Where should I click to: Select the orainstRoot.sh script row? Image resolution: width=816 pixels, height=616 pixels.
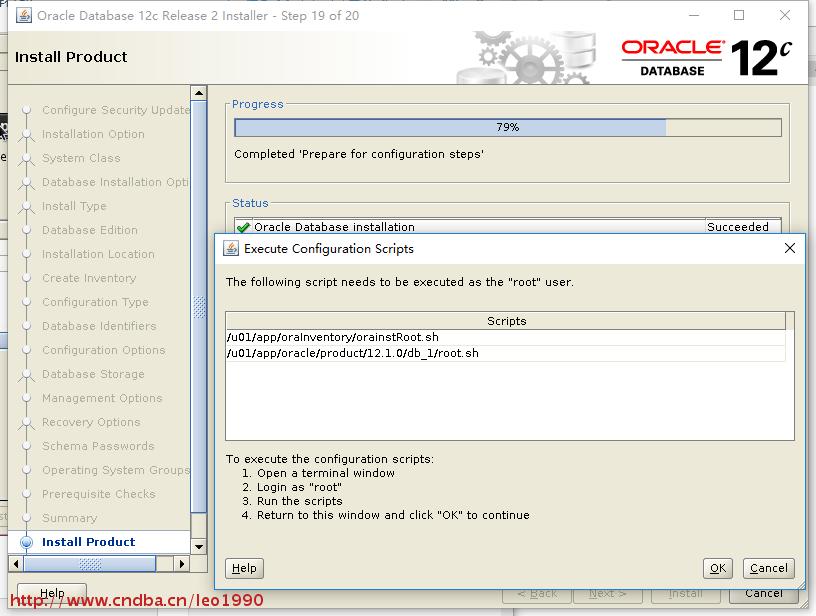(505, 337)
